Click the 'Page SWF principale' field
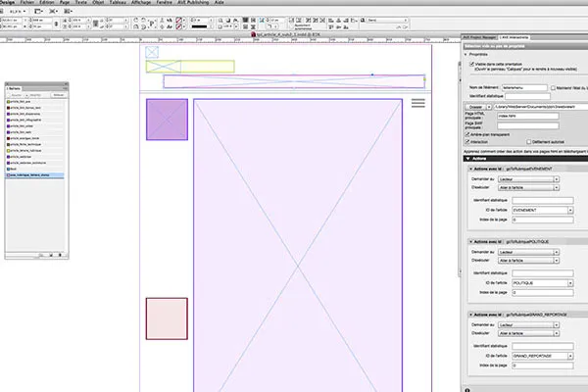This screenshot has width=588, height=392. 528,125
